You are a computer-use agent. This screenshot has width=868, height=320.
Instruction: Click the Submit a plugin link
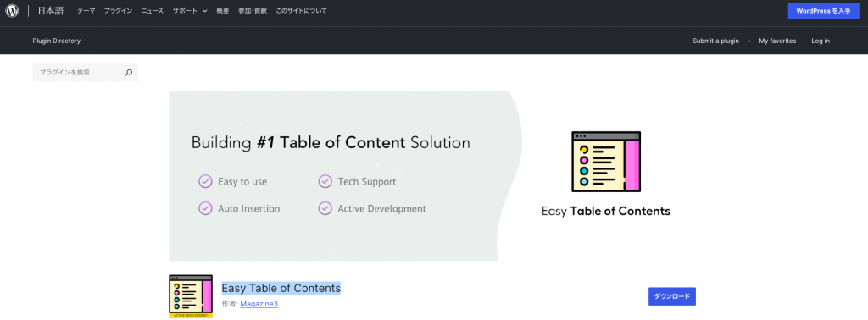(715, 41)
